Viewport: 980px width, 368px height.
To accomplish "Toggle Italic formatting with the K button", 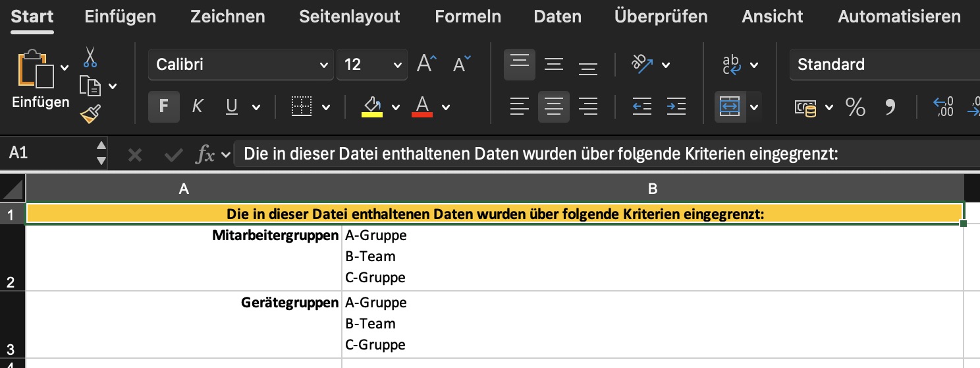I will point(197,107).
